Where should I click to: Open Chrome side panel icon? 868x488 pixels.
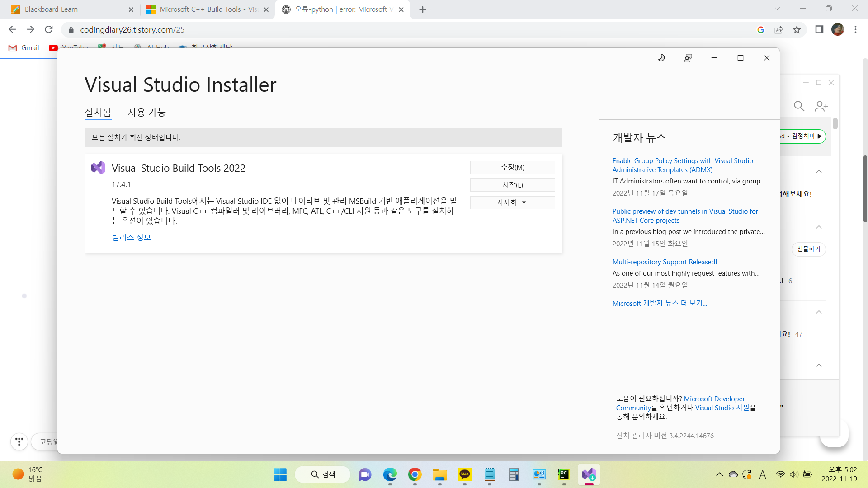coord(819,30)
